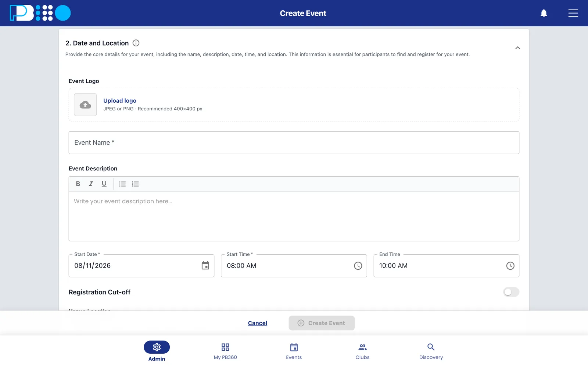Image resolution: width=588 pixels, height=368 pixels.
Task: Toggle bold formatting in description editor
Action: pyautogui.click(x=78, y=184)
